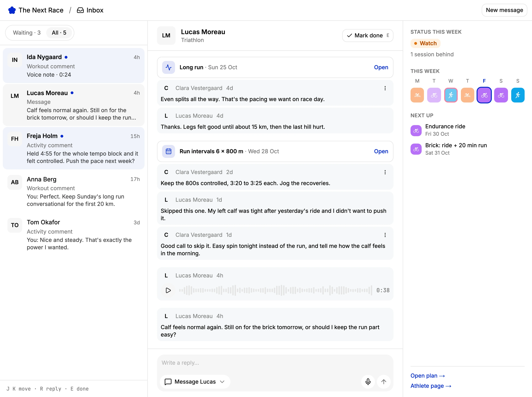Click the Long run activity pulse icon
532x397 pixels.
169,67
